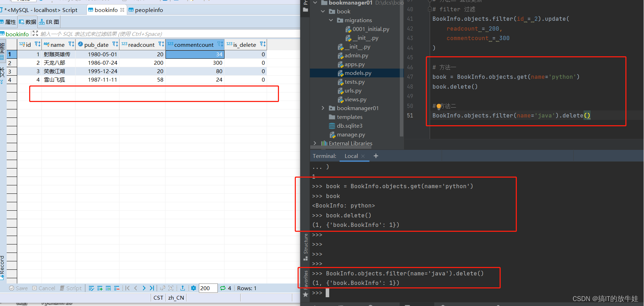Screen dimensions: 644x306
Task: Open the Structure tool window in PyCharm
Action: 306,247
